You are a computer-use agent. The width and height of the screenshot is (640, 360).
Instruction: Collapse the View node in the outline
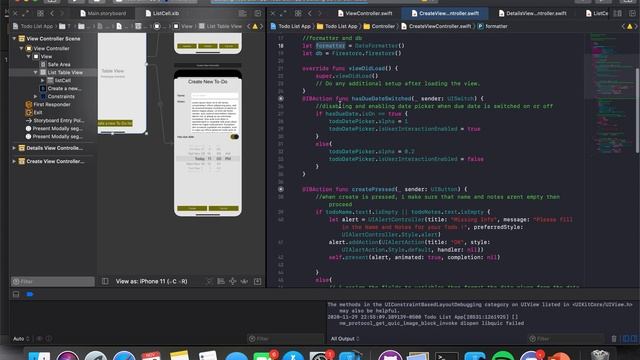pyautogui.click(x=29, y=56)
